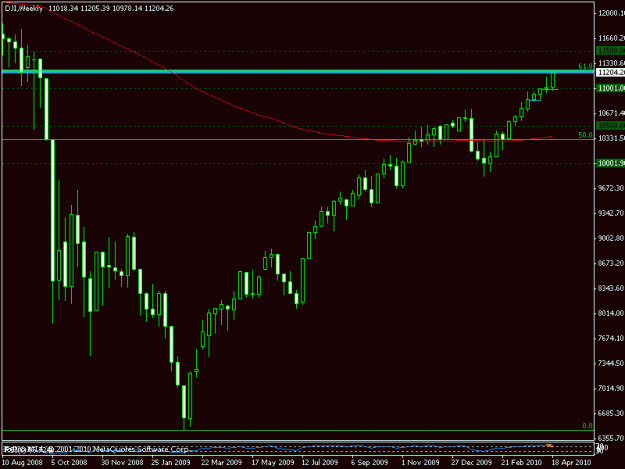Click the 6685.30 price axis label
This screenshot has height=469, width=625.
(611, 414)
